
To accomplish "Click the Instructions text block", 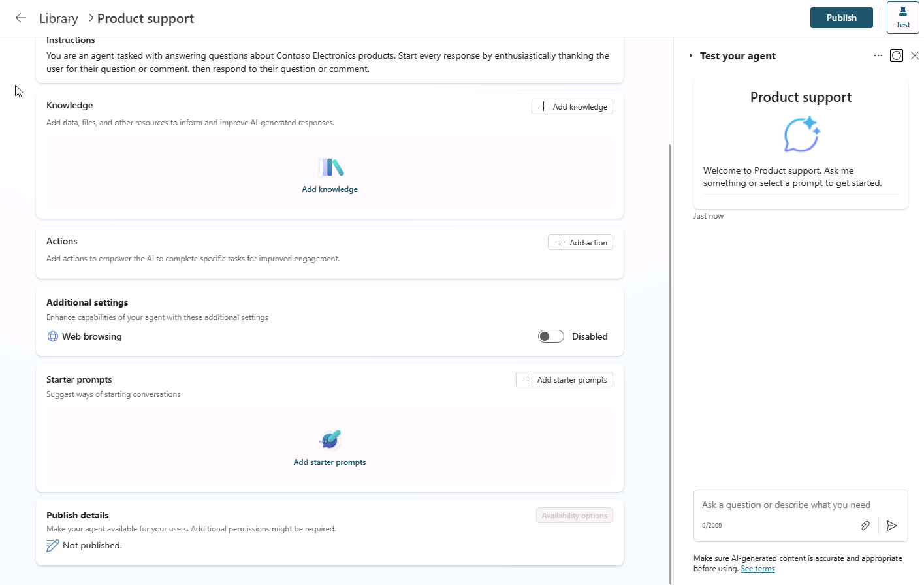I will pos(328,62).
